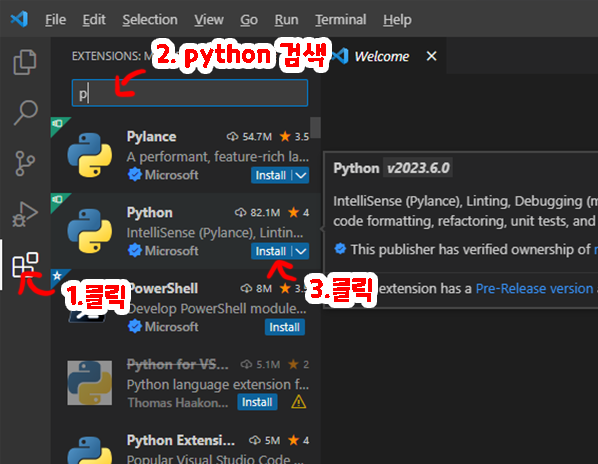The image size is (598, 464).
Task: Click Pylance verified publisher badge
Action: pyautogui.click(x=135, y=175)
